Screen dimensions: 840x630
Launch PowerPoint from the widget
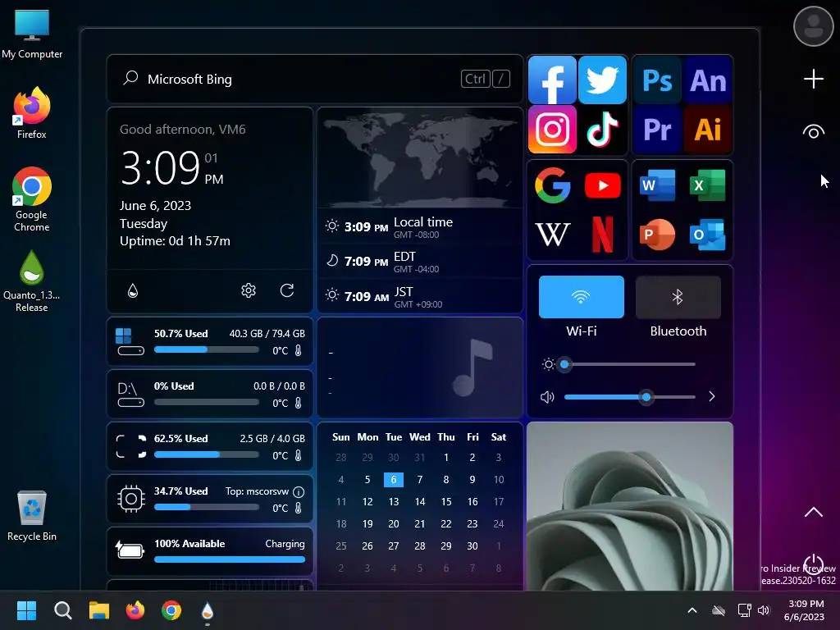point(657,234)
